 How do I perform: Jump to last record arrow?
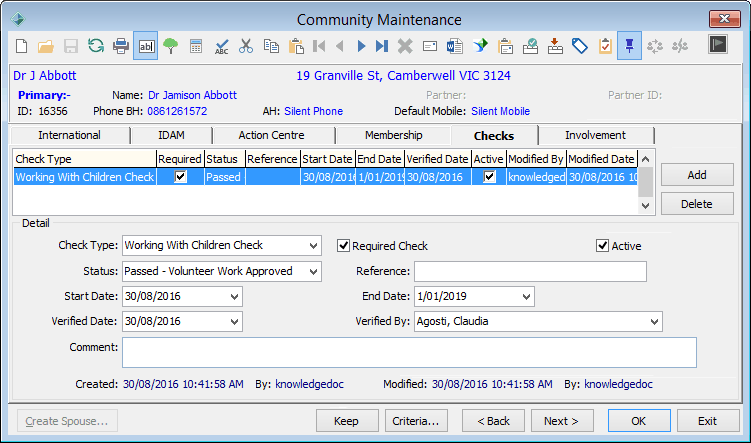click(382, 46)
